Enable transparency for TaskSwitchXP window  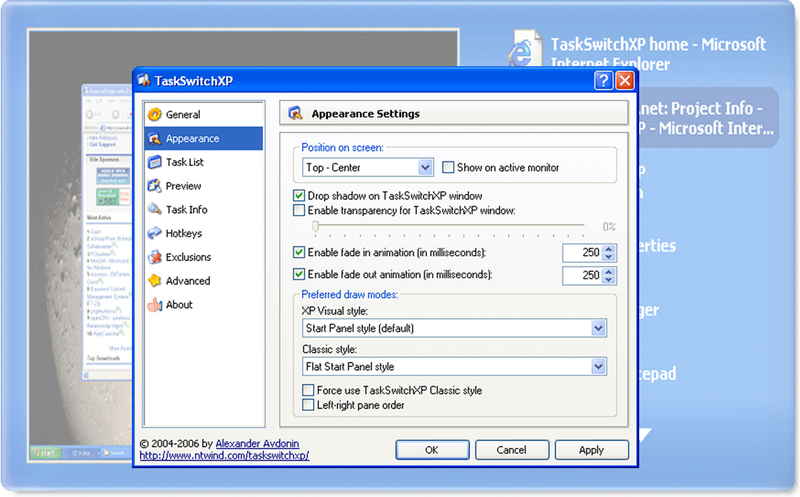pos(299,210)
